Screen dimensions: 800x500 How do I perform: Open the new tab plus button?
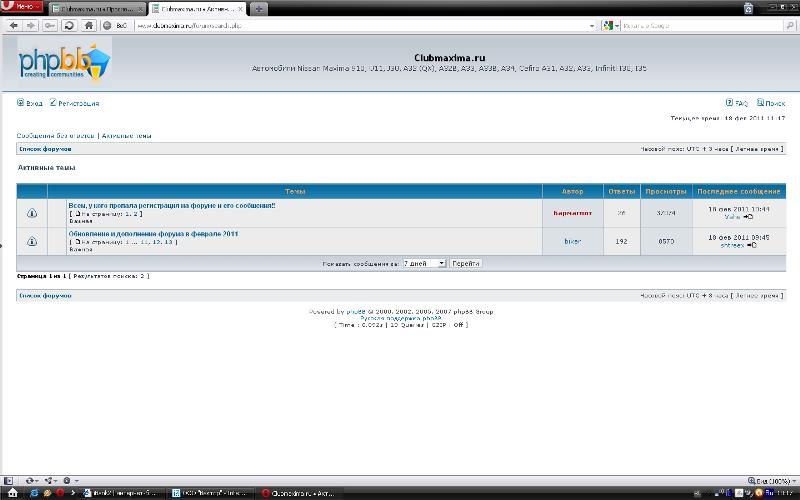pos(260,8)
